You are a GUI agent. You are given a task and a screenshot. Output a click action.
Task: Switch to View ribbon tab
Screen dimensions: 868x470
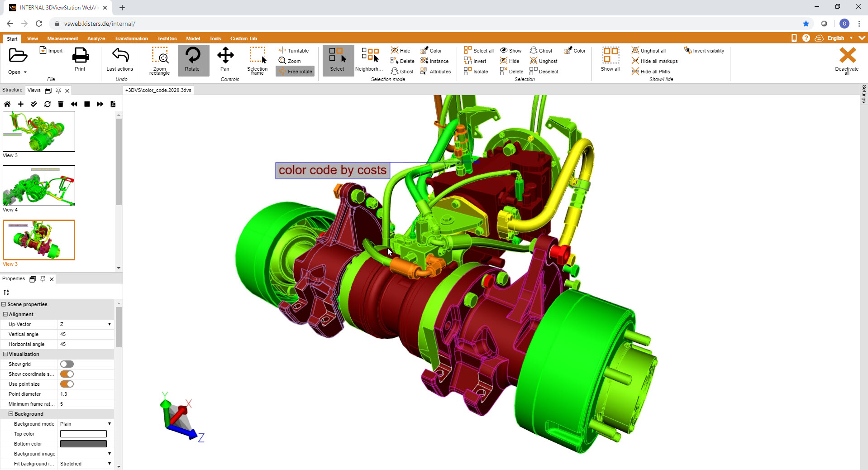click(x=33, y=38)
